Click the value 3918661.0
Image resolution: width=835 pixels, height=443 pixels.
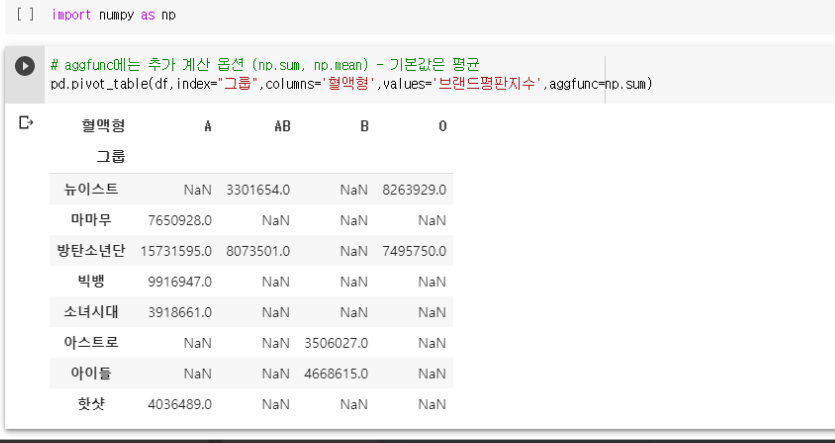pyautogui.click(x=179, y=312)
